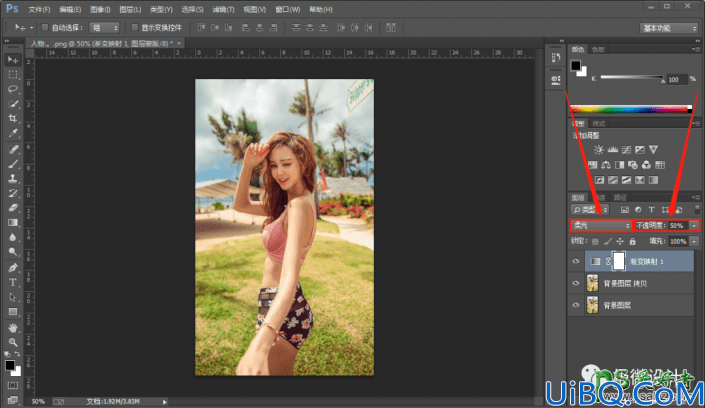This screenshot has width=705, height=408.
Task: Add a Brightness/Contrast adjustment
Action: (x=598, y=150)
